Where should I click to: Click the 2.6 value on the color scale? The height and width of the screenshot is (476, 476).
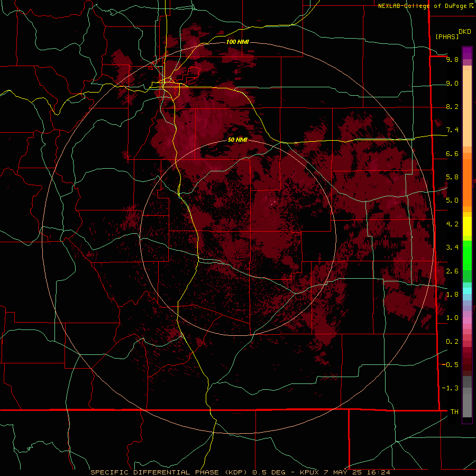point(452,271)
